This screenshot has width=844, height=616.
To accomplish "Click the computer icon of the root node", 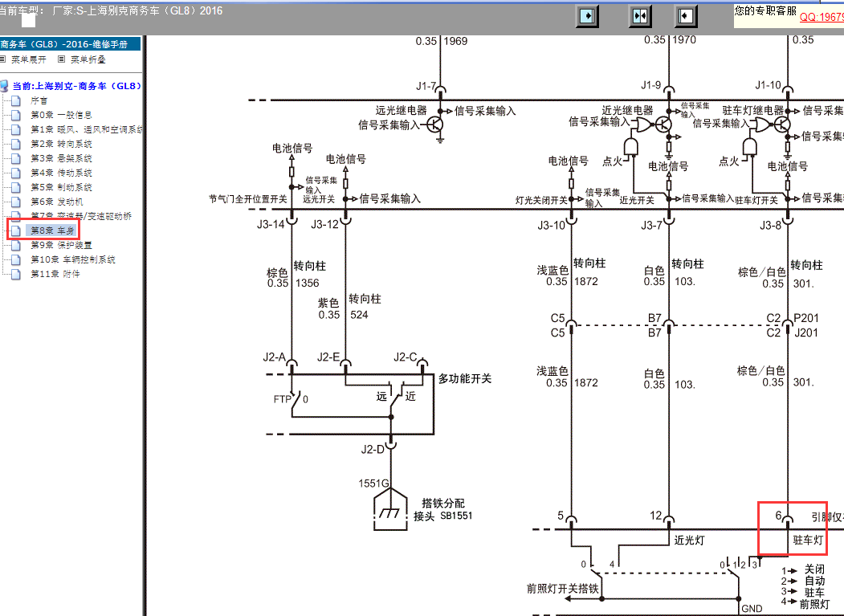I will click(4, 86).
